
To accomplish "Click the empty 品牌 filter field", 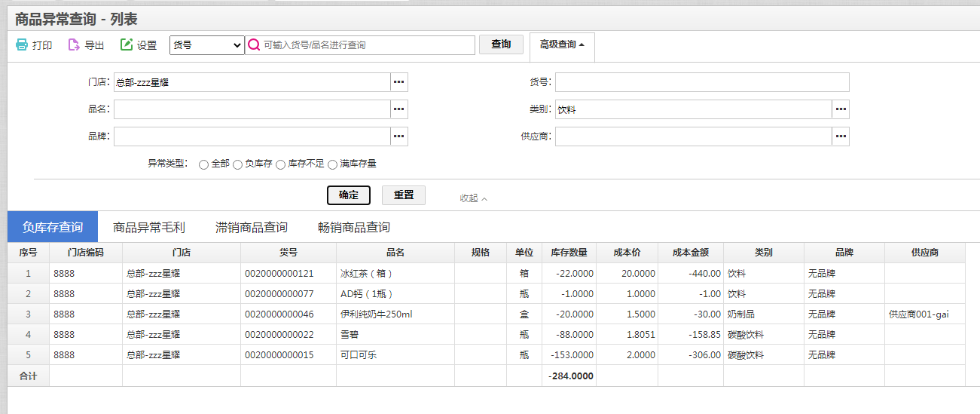I will coord(252,136).
